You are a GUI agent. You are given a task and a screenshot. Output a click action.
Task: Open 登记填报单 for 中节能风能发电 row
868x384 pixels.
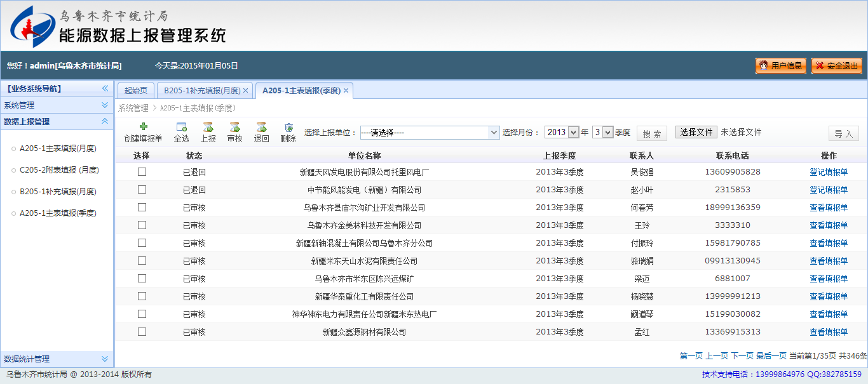point(829,190)
